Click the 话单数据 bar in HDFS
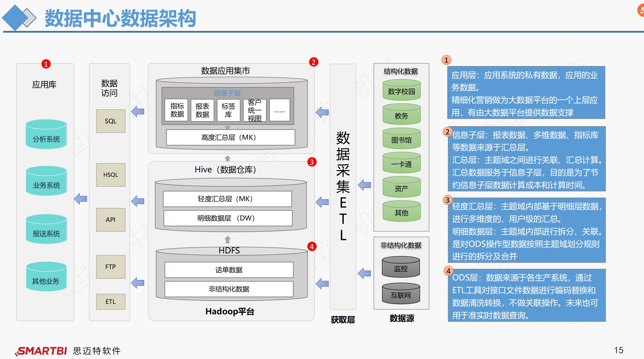The height and width of the screenshot is (359, 644). (x=229, y=270)
